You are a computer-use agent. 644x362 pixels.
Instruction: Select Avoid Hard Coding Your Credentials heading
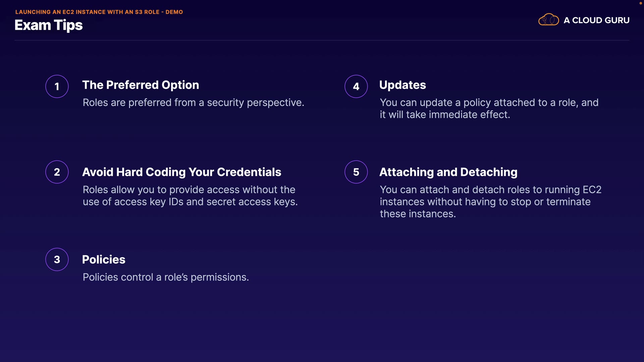pyautogui.click(x=181, y=172)
